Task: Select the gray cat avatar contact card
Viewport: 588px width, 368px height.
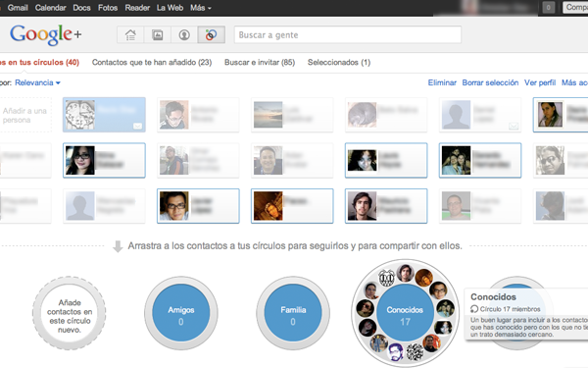Action: tap(386, 115)
